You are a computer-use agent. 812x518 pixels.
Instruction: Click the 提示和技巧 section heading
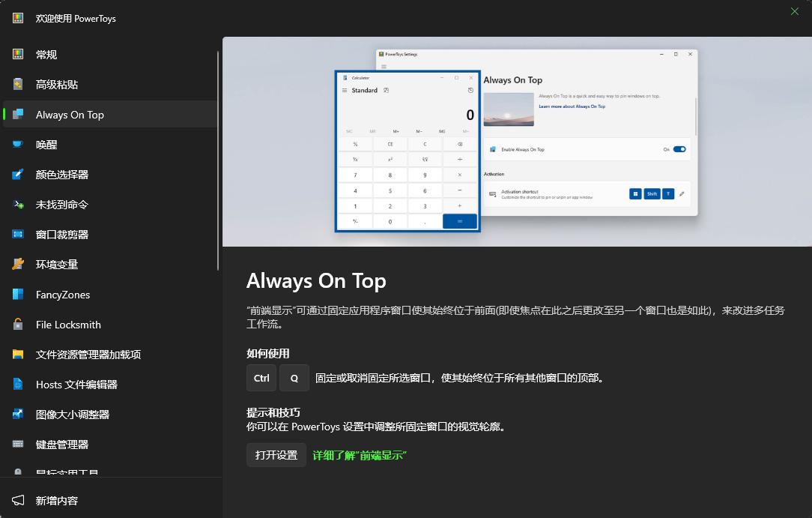click(273, 412)
